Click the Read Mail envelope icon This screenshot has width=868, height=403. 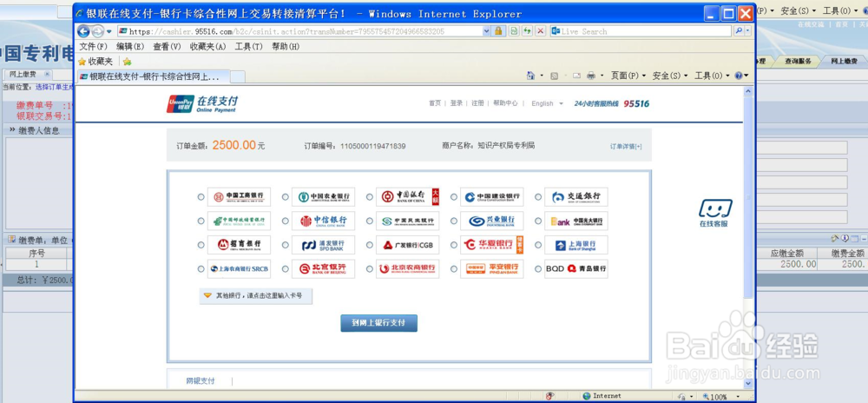tap(576, 76)
